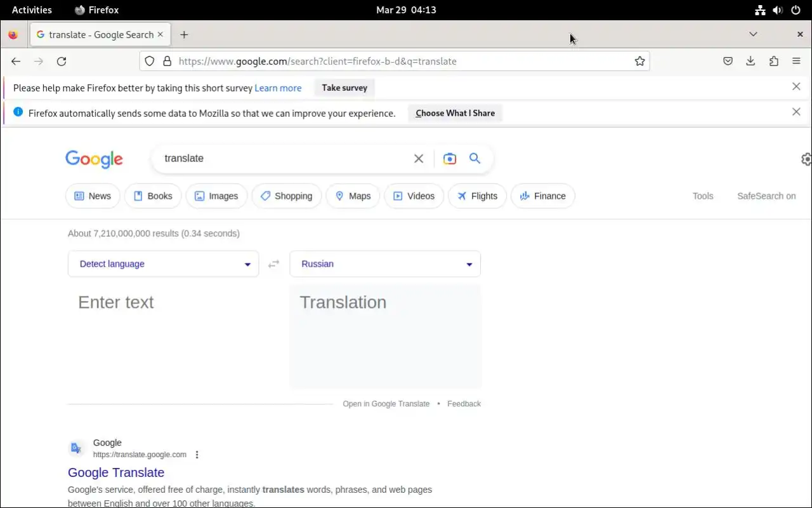
Task: Open the list all tabs chevron
Action: [753, 34]
